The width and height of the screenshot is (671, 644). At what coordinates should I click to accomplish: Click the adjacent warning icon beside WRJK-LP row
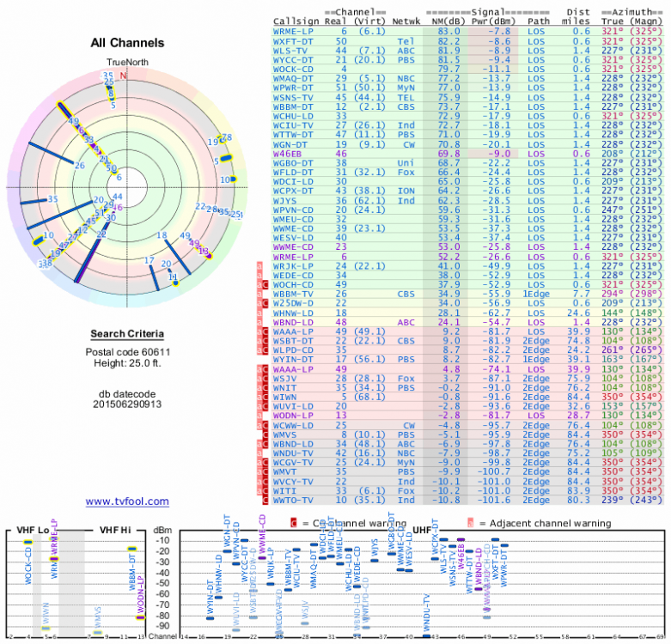click(259, 266)
